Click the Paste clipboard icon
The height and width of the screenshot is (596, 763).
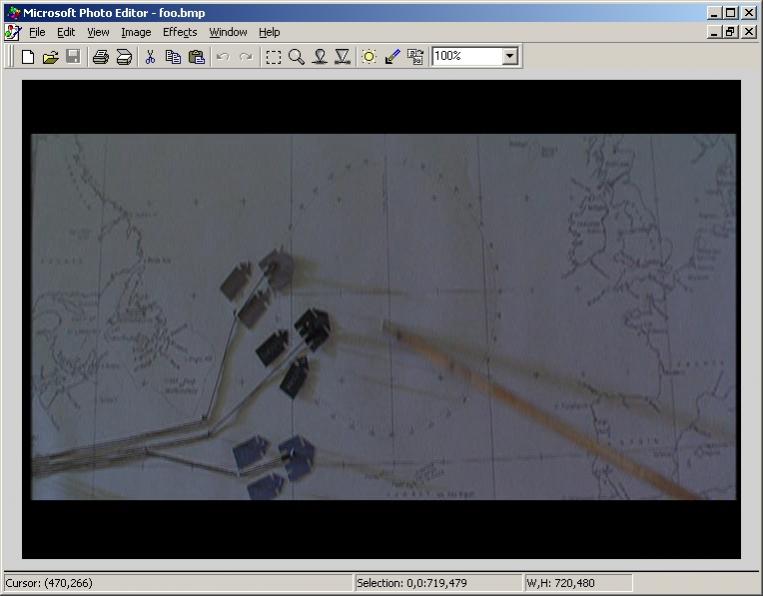click(196, 57)
